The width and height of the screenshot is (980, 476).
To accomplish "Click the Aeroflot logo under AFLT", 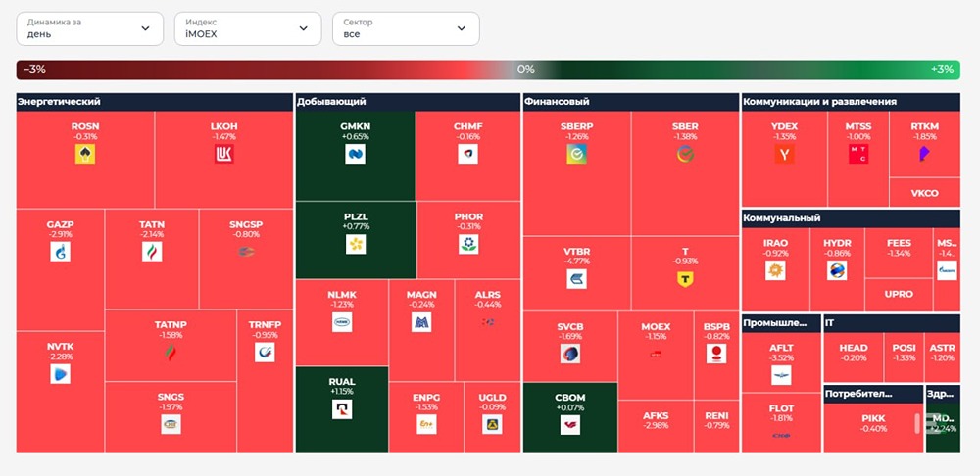I will tap(781, 375).
